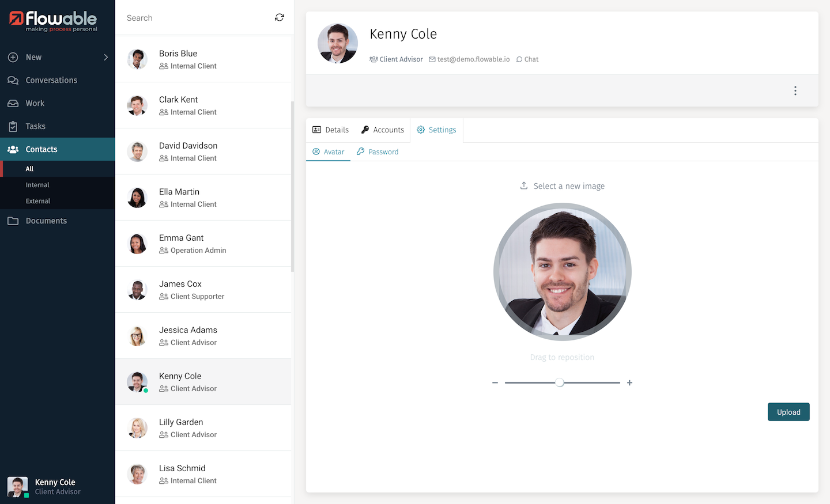Switch to the Accounts tab
The image size is (830, 504).
pos(382,130)
